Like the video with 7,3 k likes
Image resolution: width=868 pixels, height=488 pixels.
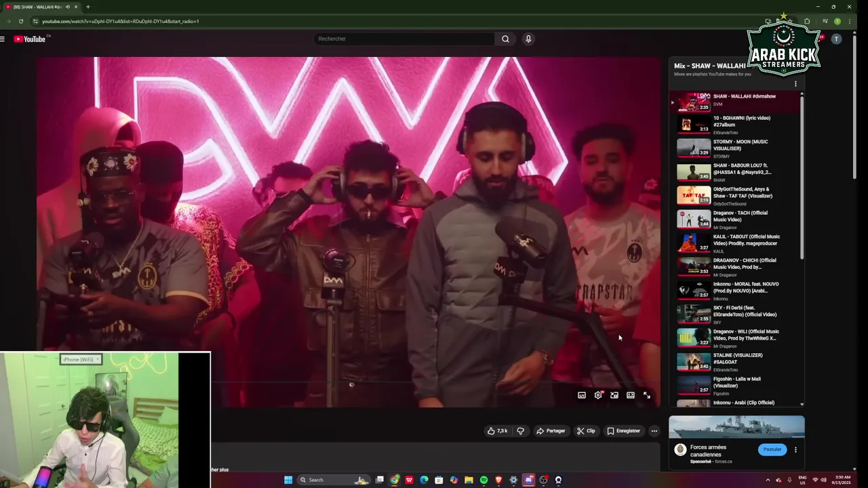[x=497, y=430]
